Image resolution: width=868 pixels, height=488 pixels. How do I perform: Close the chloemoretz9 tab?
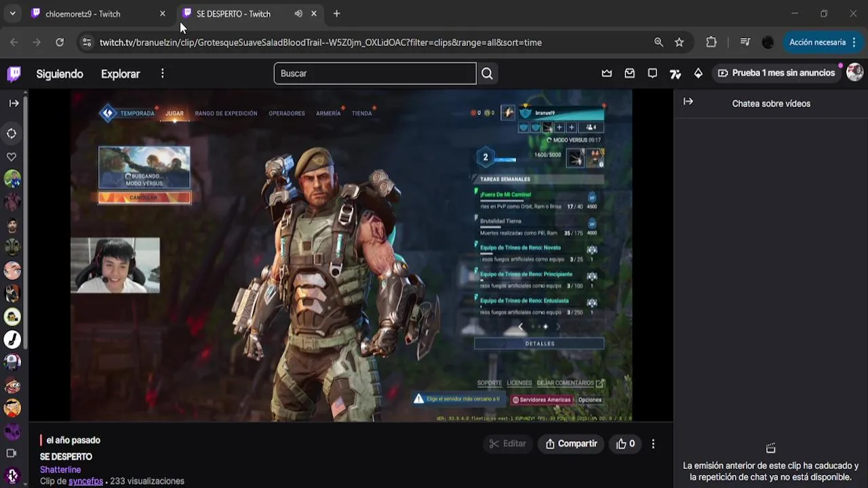[162, 14]
